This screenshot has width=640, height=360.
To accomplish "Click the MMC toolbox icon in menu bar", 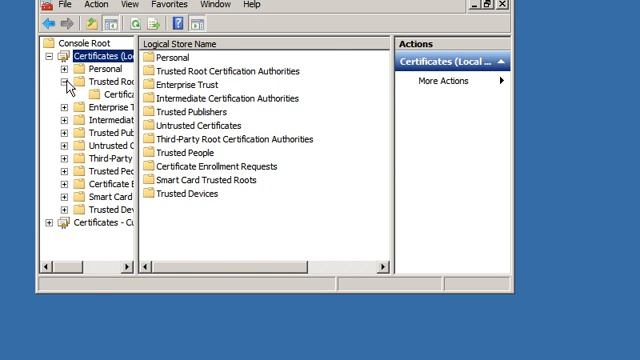I will [47, 5].
